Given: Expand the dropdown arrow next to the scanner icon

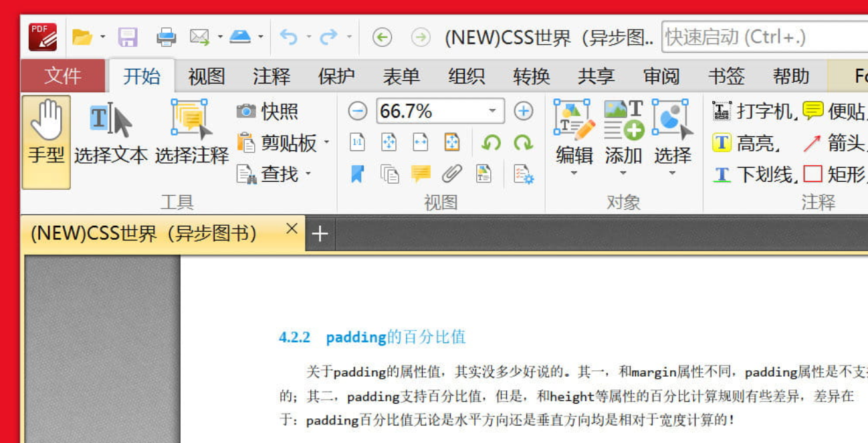Looking at the screenshot, I should tap(260, 37).
